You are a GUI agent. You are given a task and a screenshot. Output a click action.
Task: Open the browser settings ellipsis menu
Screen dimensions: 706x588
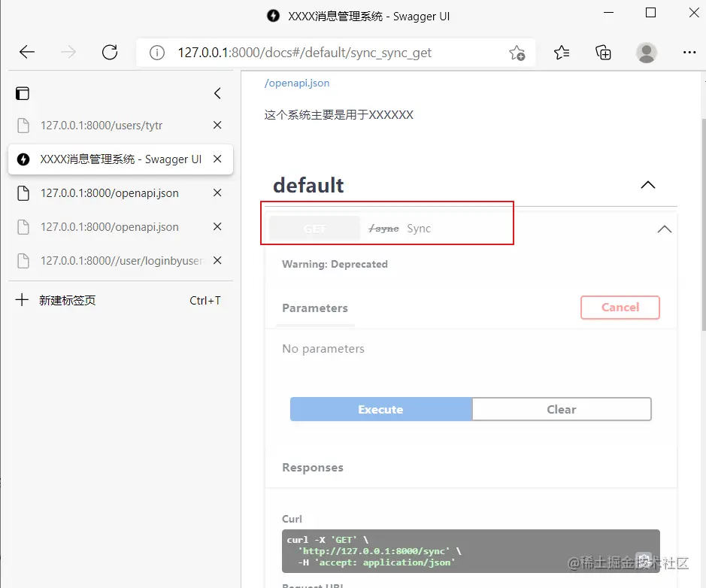coord(689,53)
